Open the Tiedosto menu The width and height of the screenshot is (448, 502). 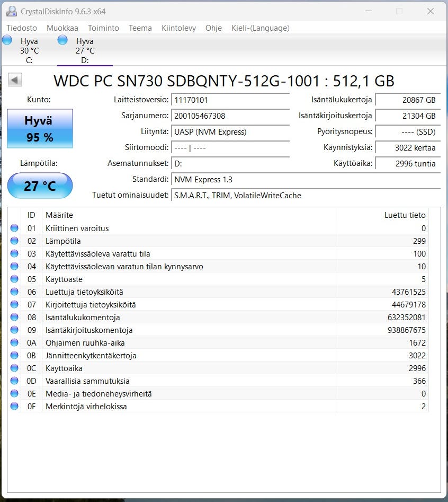[21, 28]
